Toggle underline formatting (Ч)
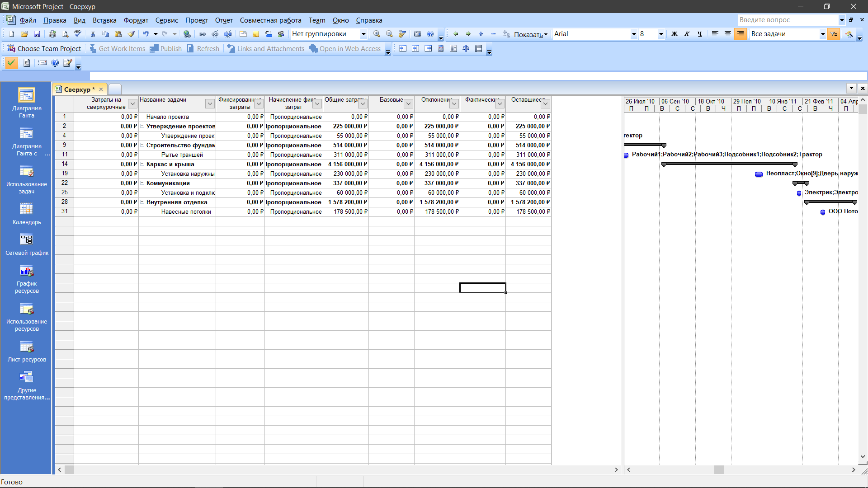The image size is (868, 488). (700, 34)
